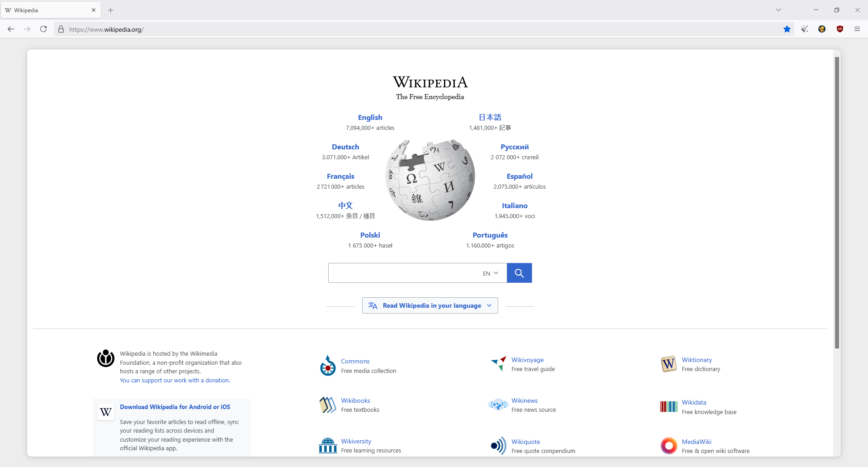Open the Wikinews text link
868x467 pixels.
point(524,400)
